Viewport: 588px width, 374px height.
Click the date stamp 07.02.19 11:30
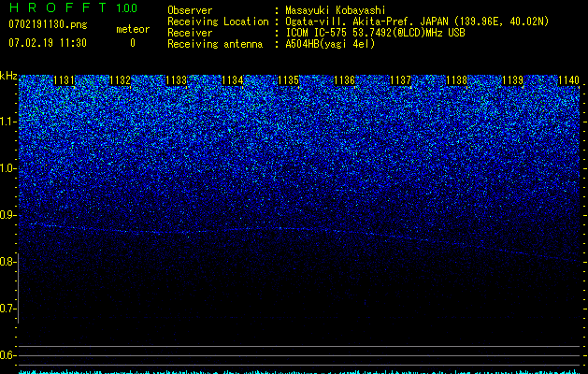pos(48,43)
